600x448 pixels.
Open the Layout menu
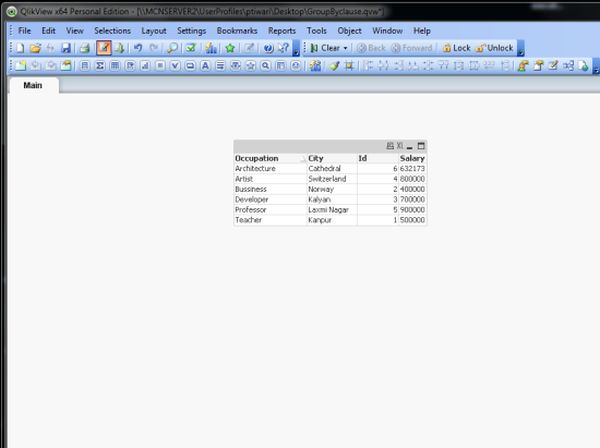point(154,31)
